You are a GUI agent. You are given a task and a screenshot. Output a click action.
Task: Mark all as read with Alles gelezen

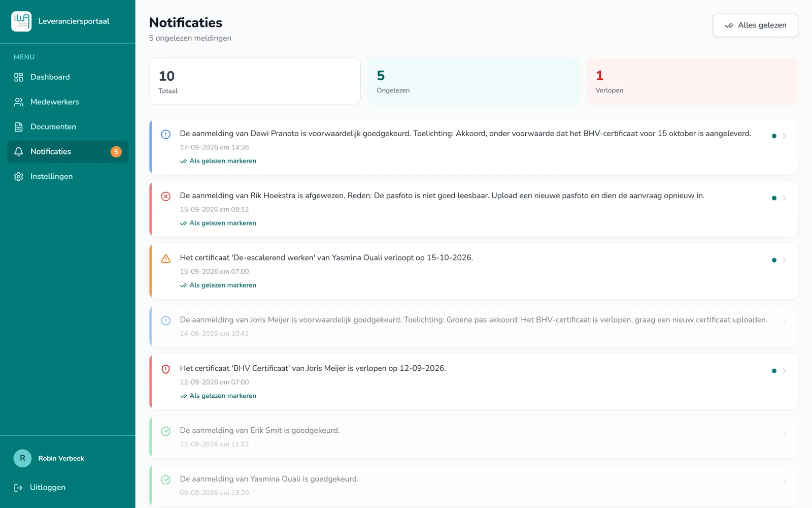pyautogui.click(x=755, y=25)
